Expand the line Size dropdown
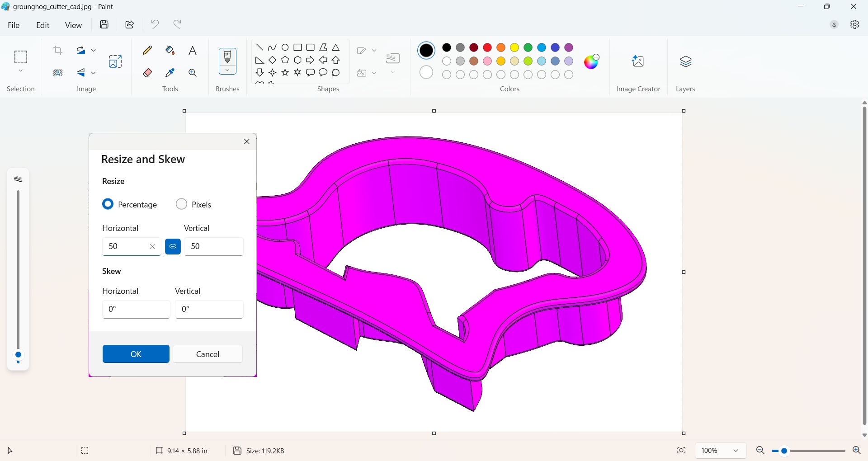This screenshot has width=868, height=461. click(x=393, y=72)
